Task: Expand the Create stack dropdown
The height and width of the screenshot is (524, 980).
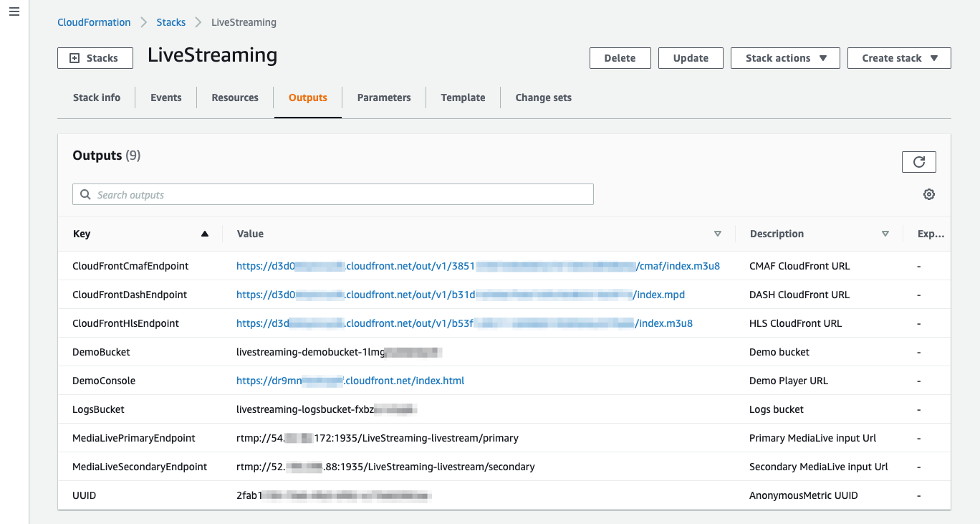Action: pyautogui.click(x=899, y=58)
